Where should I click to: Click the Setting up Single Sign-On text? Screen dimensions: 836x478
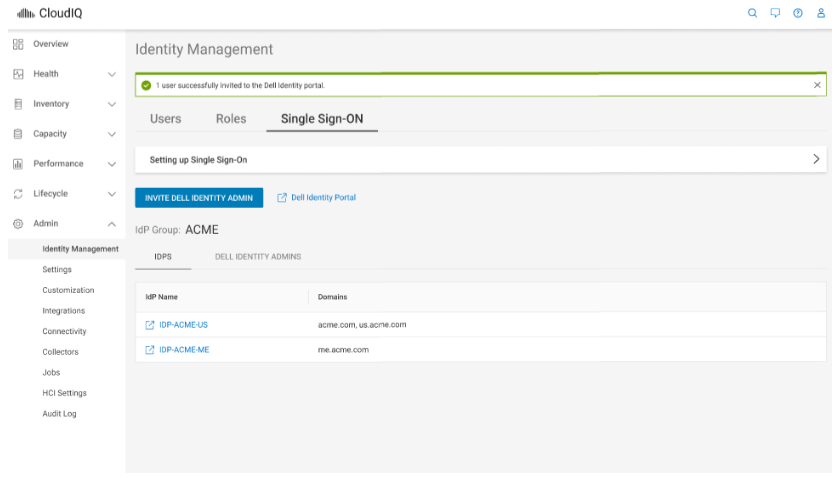(x=198, y=160)
